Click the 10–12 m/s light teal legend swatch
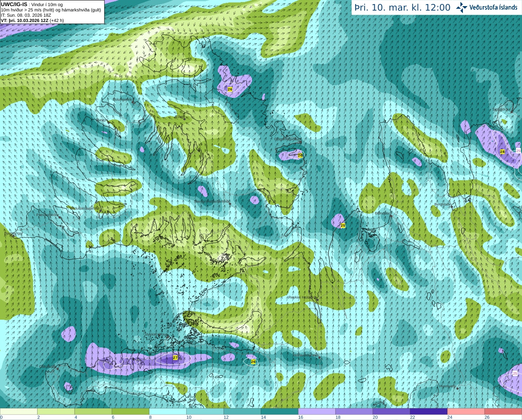 click(205, 411)
